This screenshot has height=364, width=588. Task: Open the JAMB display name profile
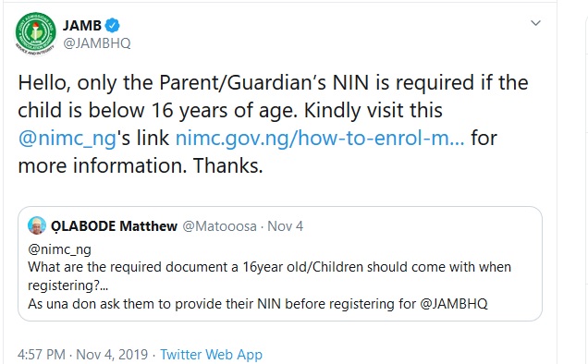81,26
